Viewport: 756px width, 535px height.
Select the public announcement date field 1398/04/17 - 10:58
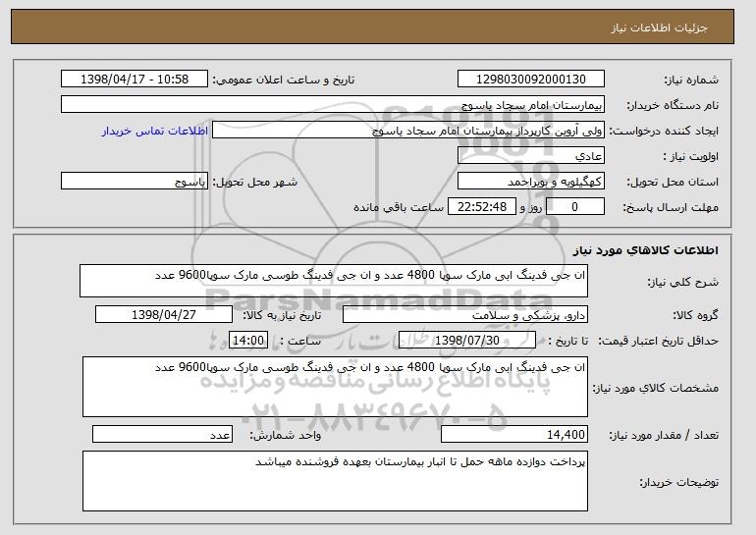click(x=135, y=80)
